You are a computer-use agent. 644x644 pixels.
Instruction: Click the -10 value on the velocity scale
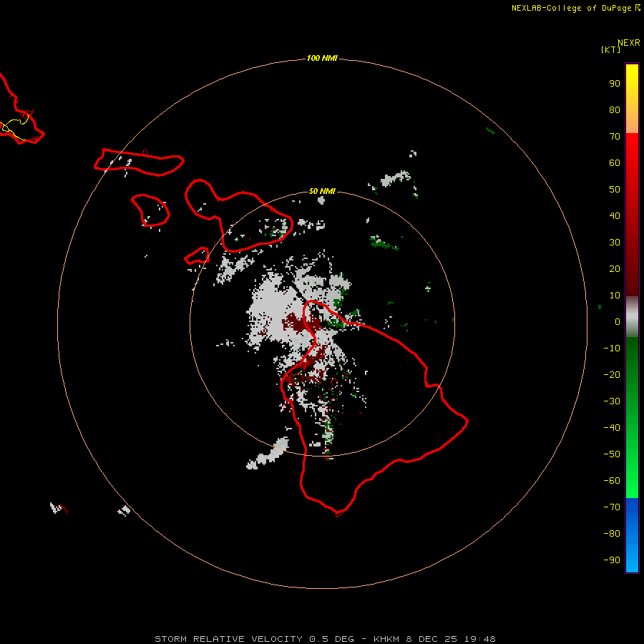[612, 348]
